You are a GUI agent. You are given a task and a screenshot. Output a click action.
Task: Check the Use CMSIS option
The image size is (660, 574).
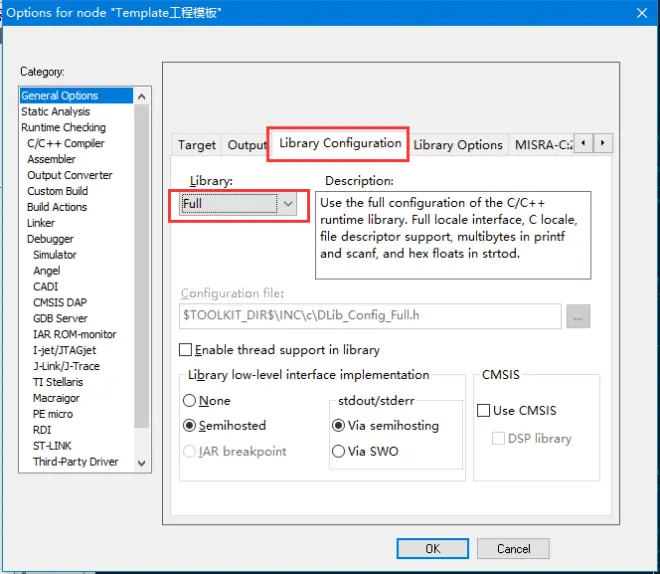(483, 410)
